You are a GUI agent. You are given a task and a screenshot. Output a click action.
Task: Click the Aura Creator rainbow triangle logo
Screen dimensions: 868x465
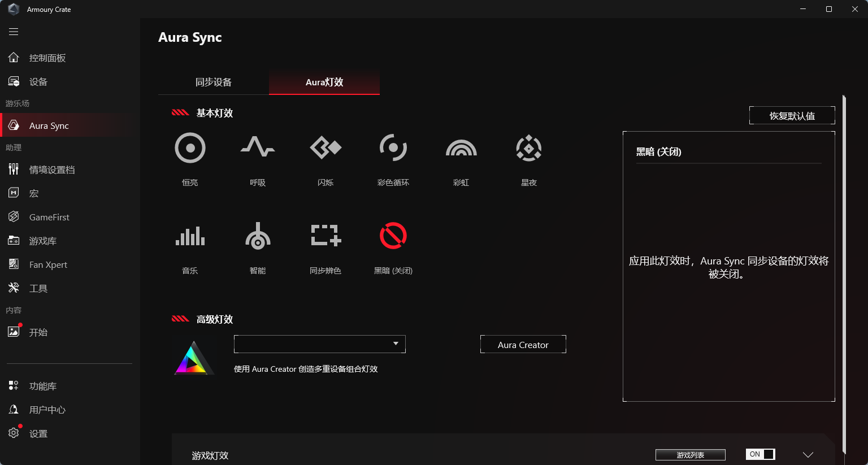(x=194, y=358)
